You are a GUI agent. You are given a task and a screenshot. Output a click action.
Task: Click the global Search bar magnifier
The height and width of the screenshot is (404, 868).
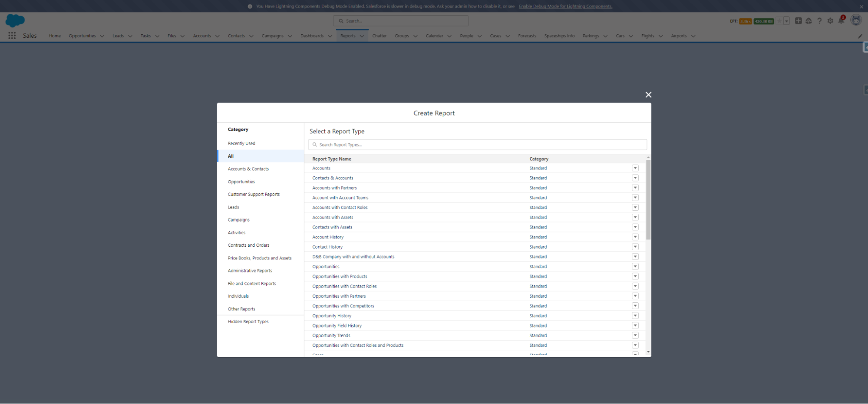[x=341, y=20]
